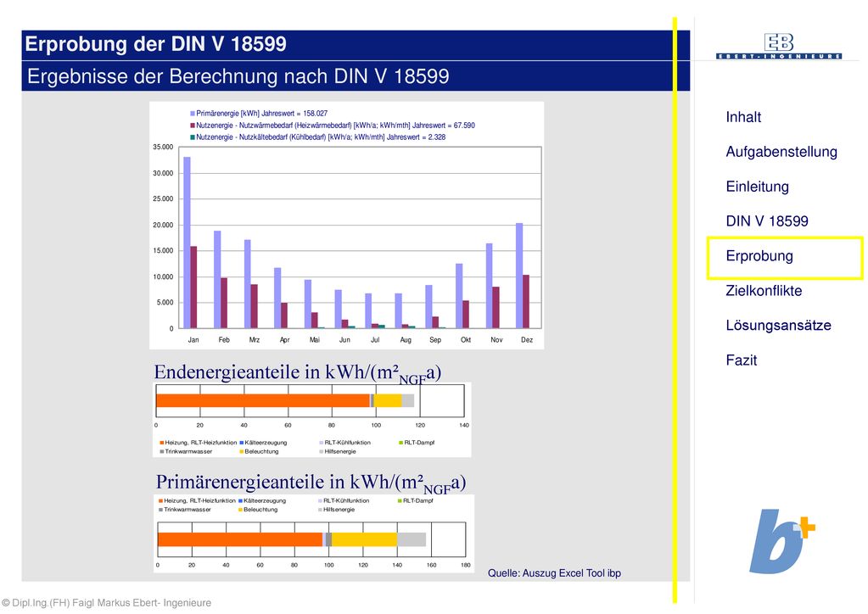Click the EB Ebert-Ingenieure logo
This screenshot has height=614, width=868.
coord(778,46)
